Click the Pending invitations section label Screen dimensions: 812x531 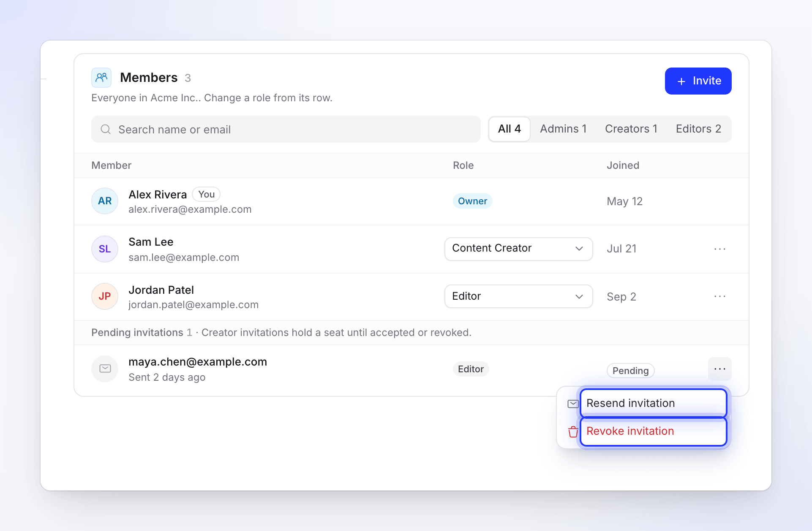pyautogui.click(x=137, y=333)
